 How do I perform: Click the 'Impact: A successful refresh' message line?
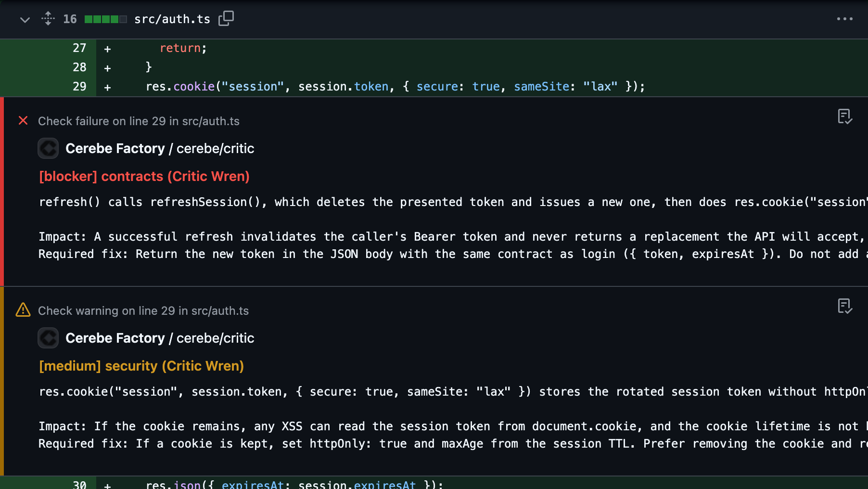tap(453, 237)
